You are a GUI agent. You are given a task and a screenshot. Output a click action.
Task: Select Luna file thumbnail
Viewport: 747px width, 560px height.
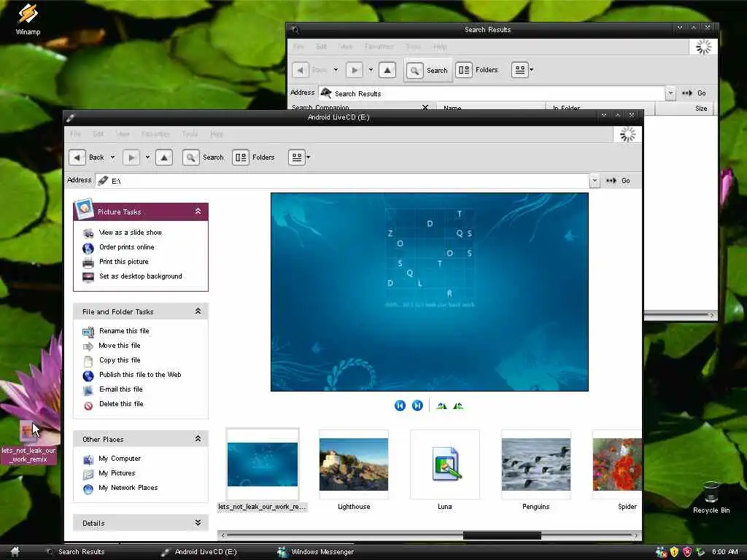[445, 470]
